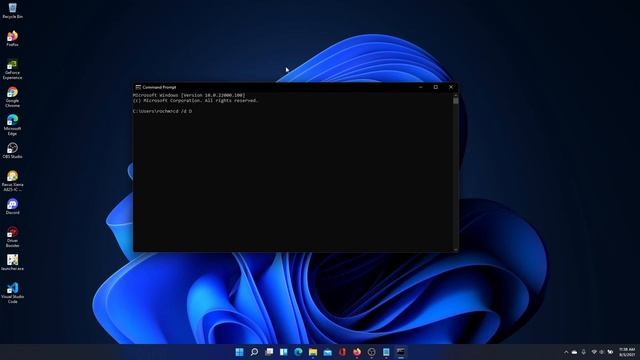Select the launcher.exe desktop icon
Image resolution: width=640 pixels, height=360 pixels.
click(12, 262)
